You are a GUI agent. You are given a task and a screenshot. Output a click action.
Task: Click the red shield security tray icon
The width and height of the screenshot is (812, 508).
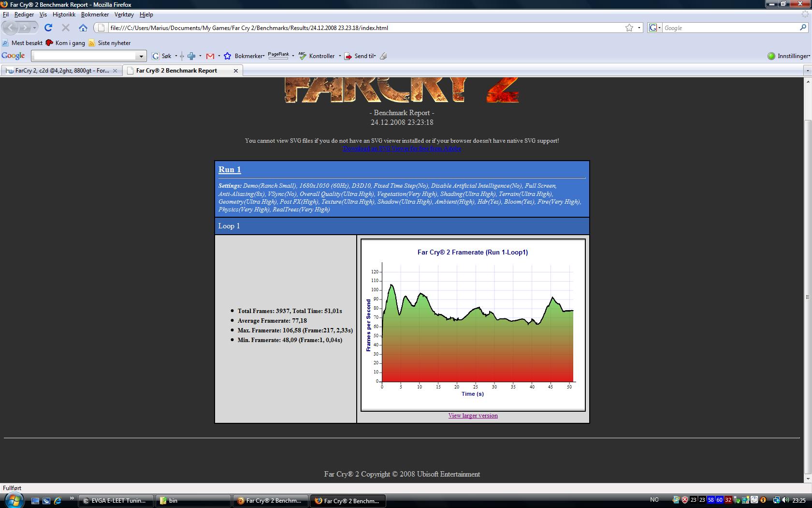pyautogui.click(x=684, y=500)
